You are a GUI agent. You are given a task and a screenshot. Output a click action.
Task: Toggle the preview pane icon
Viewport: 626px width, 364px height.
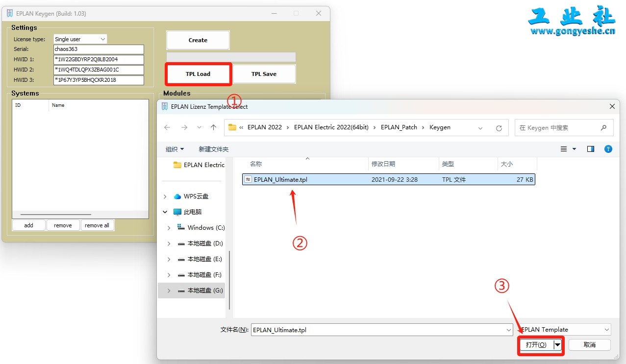click(591, 149)
